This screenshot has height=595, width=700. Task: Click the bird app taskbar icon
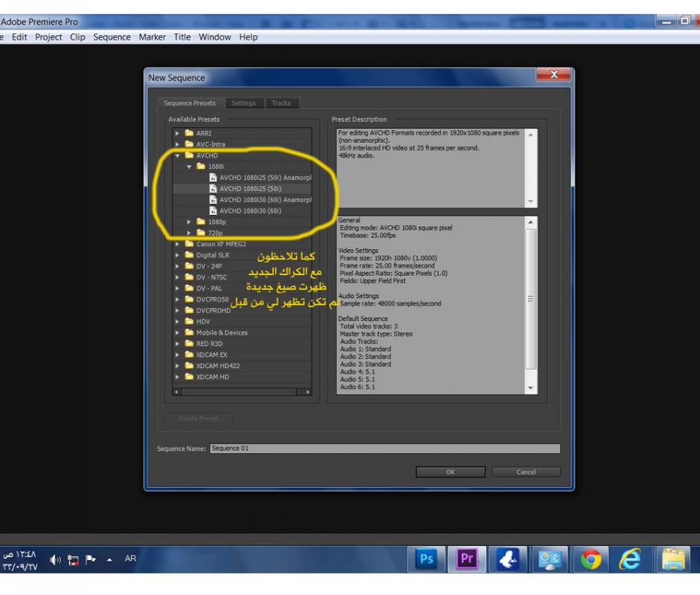pyautogui.click(x=508, y=559)
